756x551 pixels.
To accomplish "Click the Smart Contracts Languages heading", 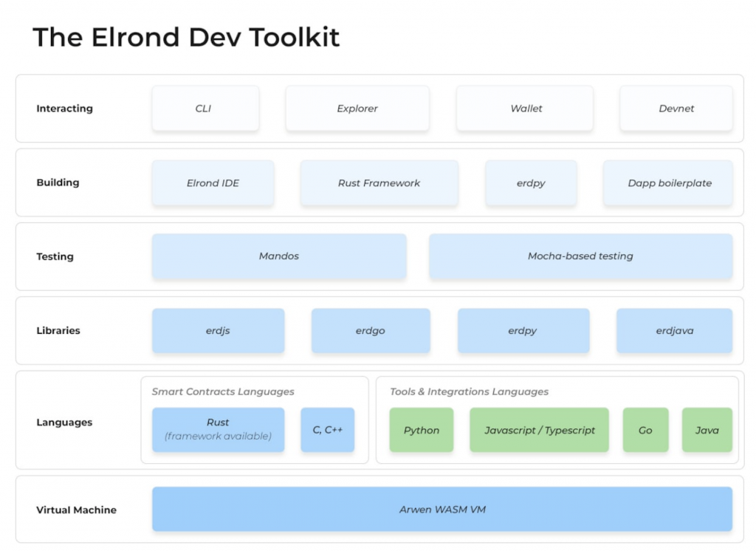I will pos(223,391).
